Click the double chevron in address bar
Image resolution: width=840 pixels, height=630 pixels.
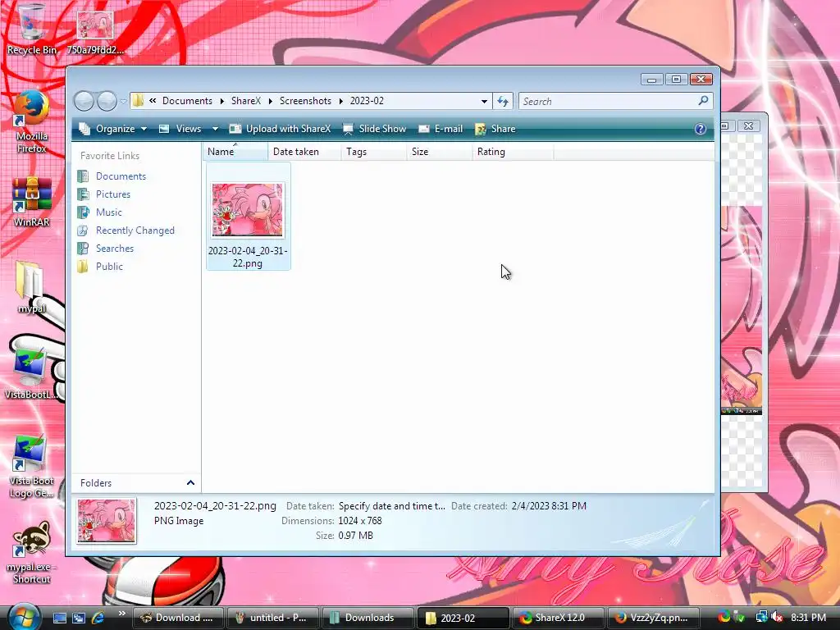click(153, 100)
